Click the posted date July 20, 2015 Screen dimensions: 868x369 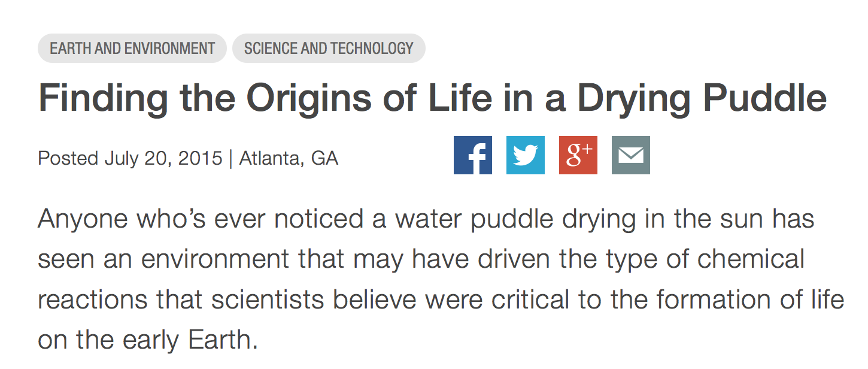(163, 159)
